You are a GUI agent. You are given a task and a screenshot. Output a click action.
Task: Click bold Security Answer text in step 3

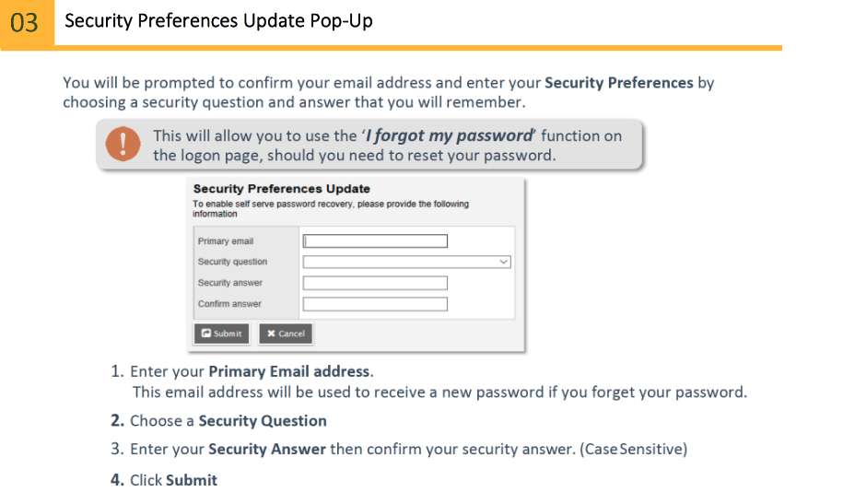click(x=267, y=450)
